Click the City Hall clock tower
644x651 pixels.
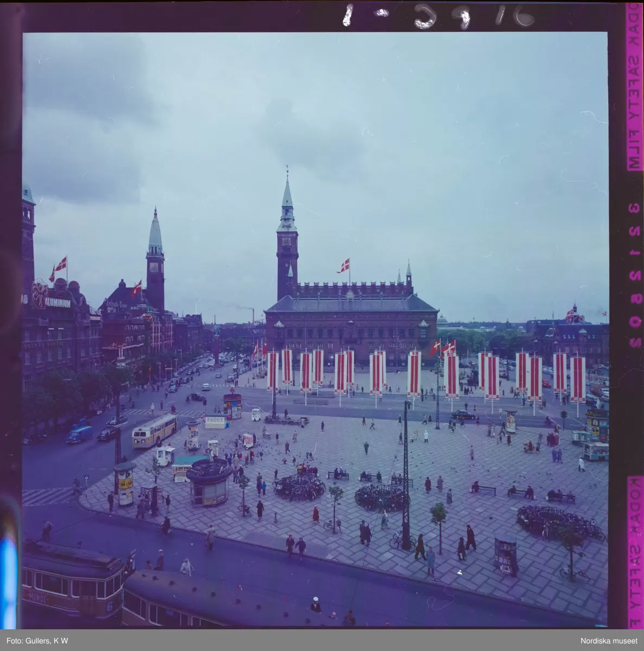[287, 244]
